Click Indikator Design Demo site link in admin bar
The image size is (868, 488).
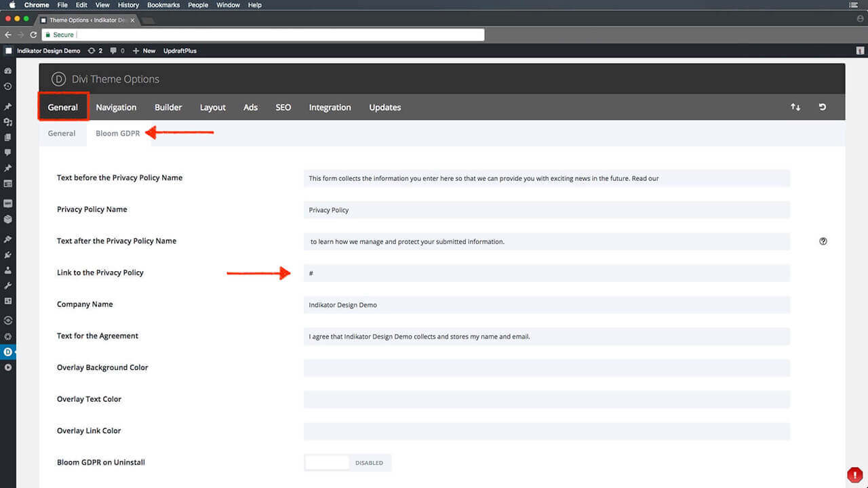coord(49,51)
